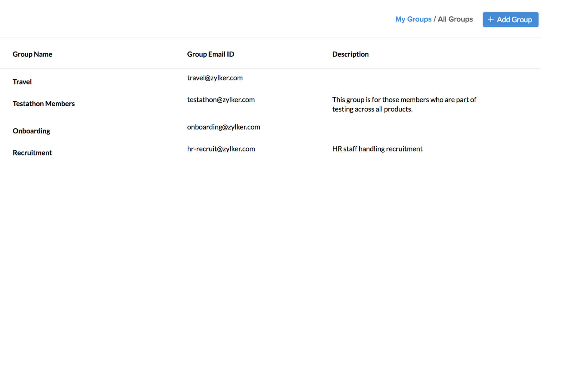Click the Testathon Members group description
The image size is (588, 391).
point(404,104)
